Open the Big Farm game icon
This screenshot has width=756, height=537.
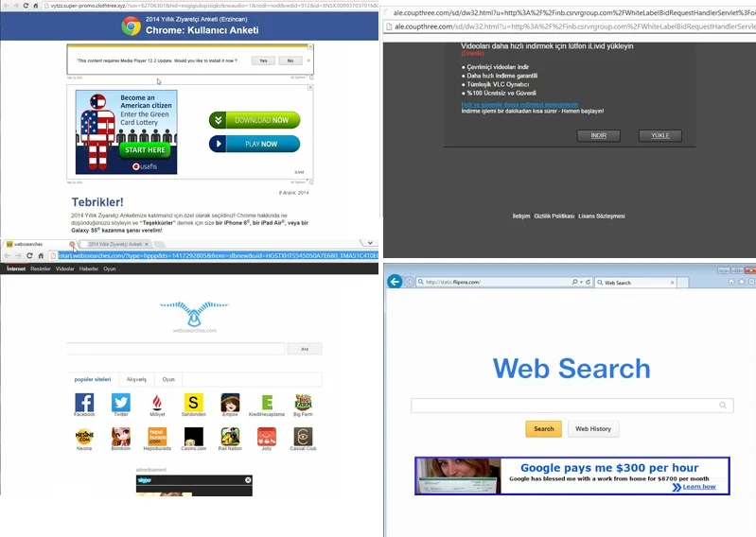[x=303, y=403]
